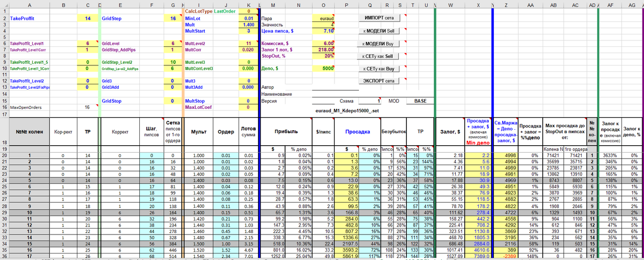Select the TakeProffit value cell in row 2
The height and width of the screenshot is (260, 644).
(88, 18)
